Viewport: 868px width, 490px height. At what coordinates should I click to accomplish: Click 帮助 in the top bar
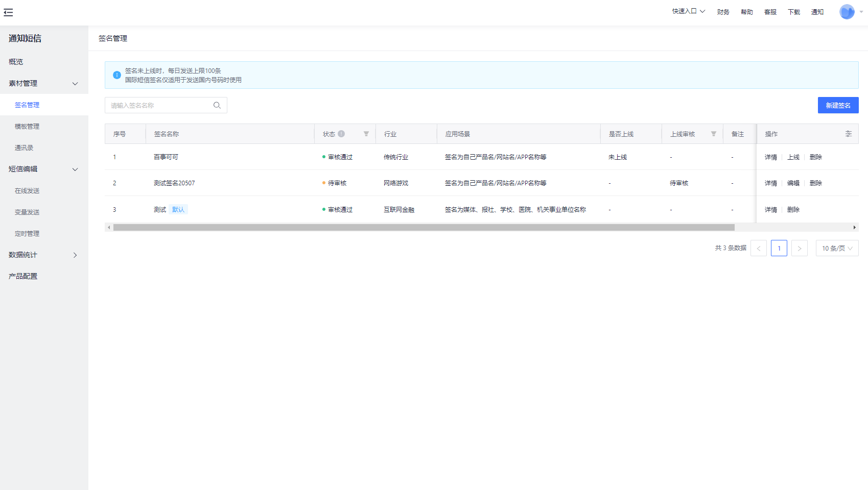point(746,12)
